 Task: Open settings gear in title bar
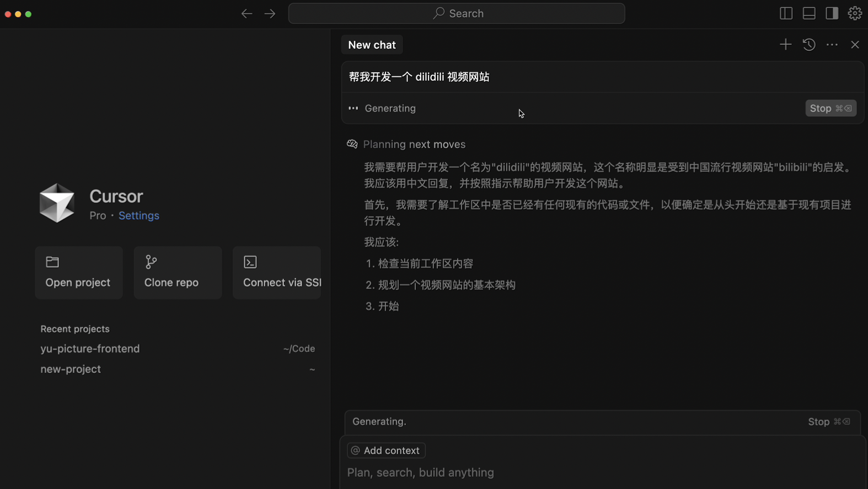pyautogui.click(x=855, y=13)
